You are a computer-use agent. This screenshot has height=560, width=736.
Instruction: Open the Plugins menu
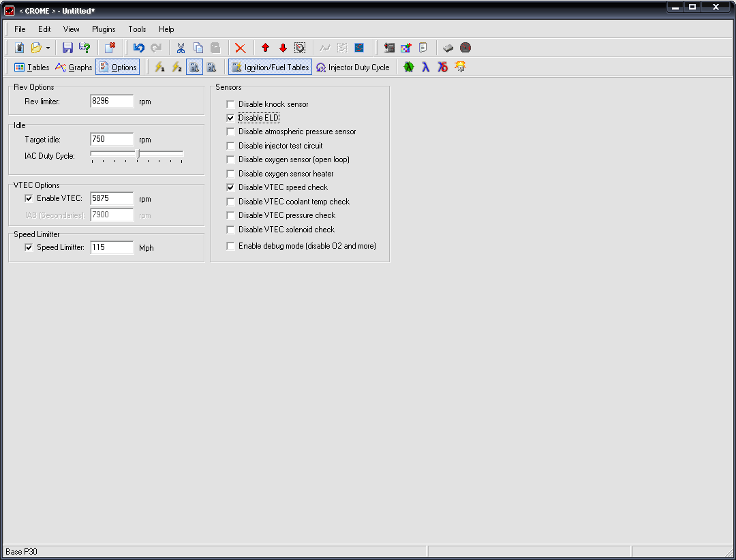(104, 29)
